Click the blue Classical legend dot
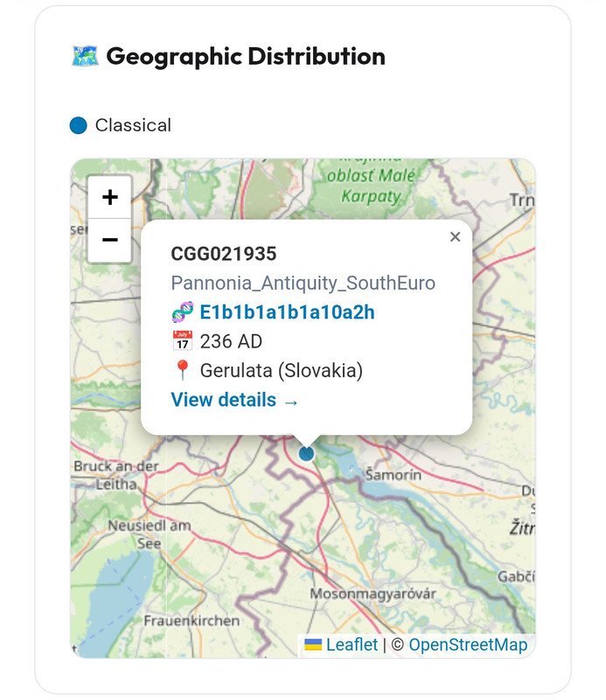 [79, 125]
